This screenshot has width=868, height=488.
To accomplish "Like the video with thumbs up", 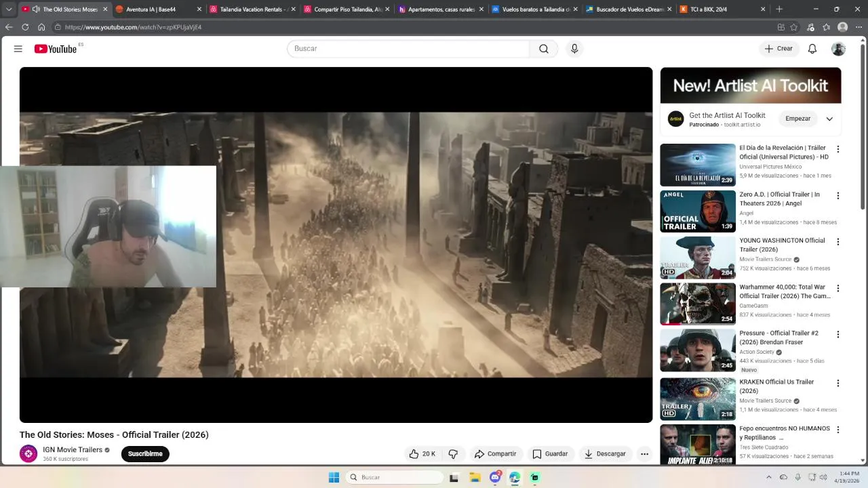I will pyautogui.click(x=422, y=454).
